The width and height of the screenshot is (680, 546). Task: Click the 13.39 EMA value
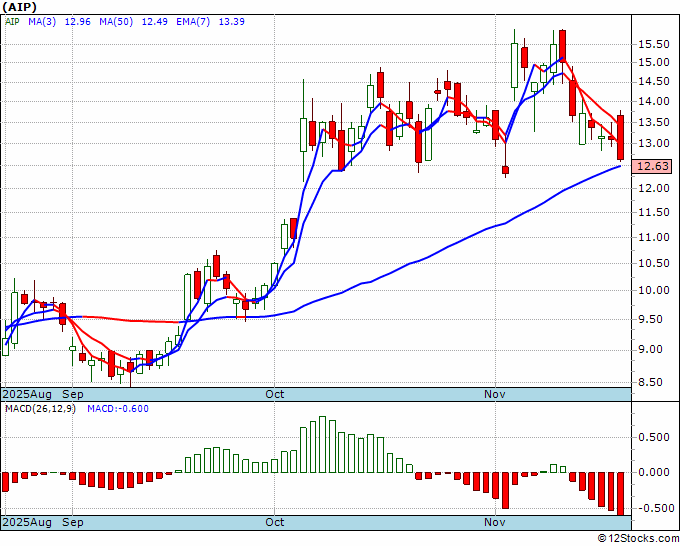point(232,22)
